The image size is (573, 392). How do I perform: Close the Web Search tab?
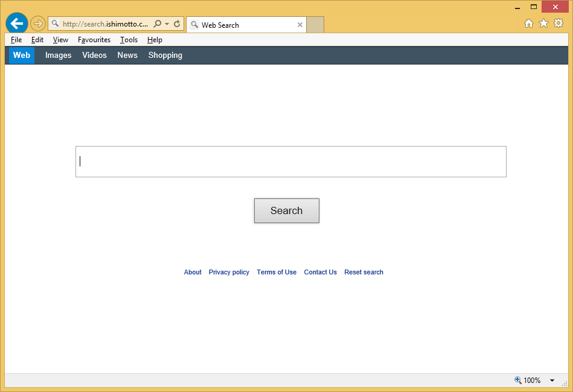[300, 25]
